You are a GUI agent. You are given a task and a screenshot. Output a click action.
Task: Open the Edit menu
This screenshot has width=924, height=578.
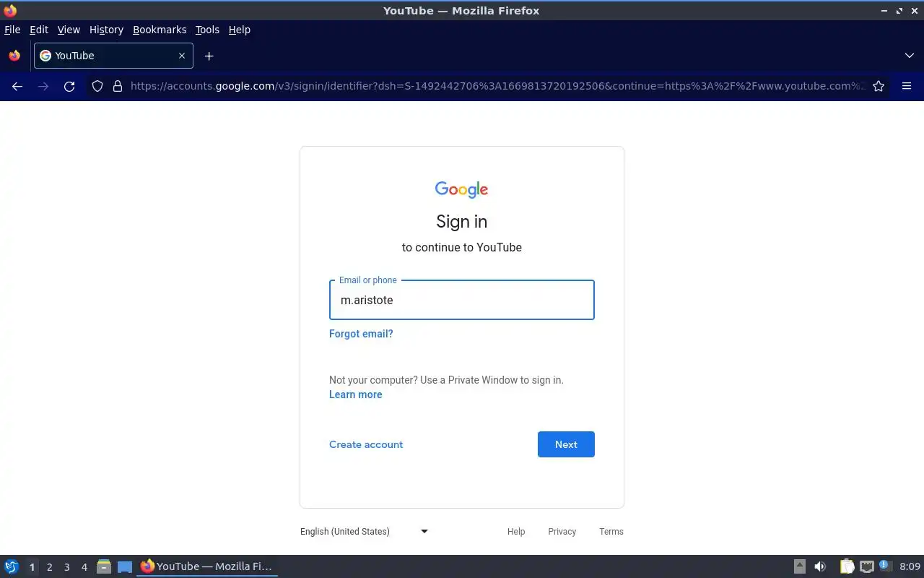[x=39, y=30]
